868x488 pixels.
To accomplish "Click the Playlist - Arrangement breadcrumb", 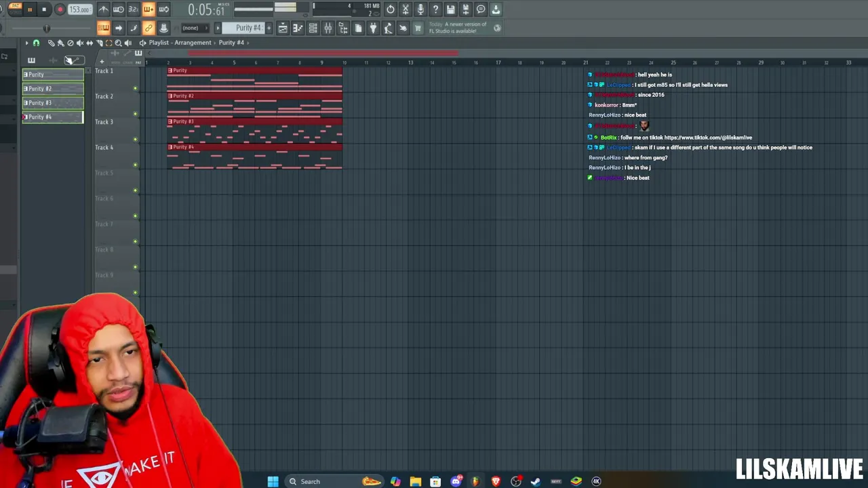I will click(180, 43).
